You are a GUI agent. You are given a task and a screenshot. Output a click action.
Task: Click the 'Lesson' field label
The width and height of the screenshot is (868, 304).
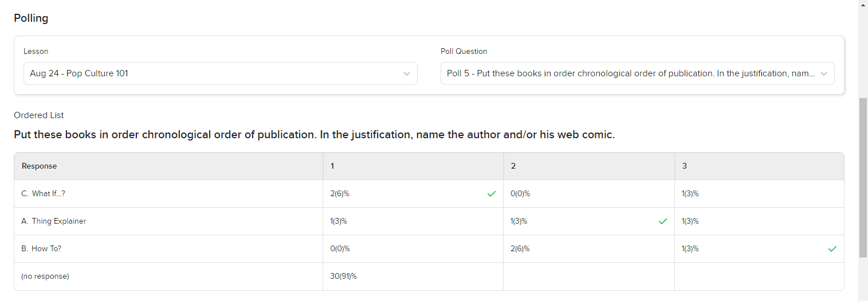(36, 51)
